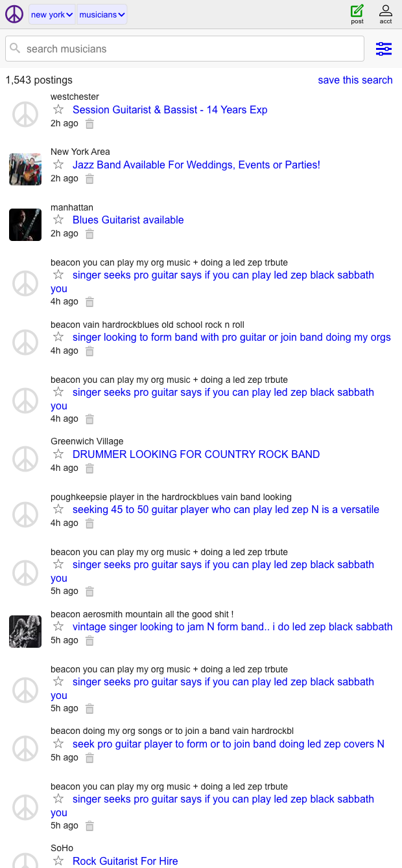Viewport: 402px width, 868px height.
Task: Open the seeking 45 to 50 guitar player posting
Action: click(x=226, y=509)
